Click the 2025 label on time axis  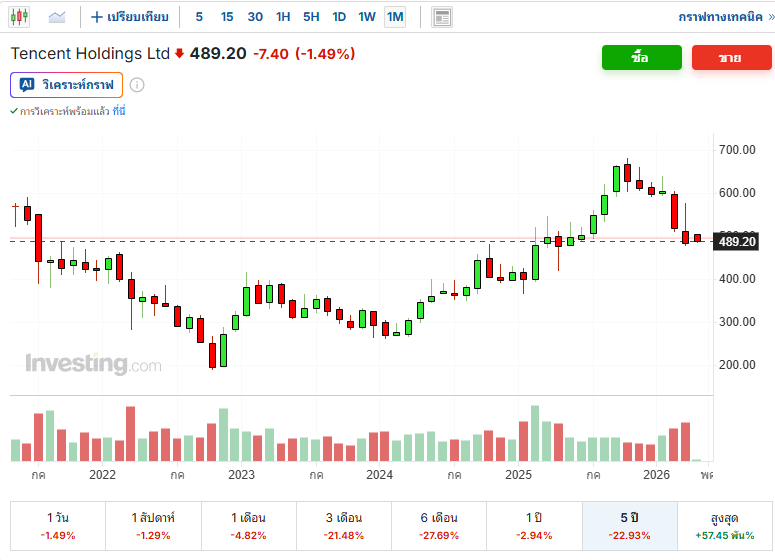point(518,475)
